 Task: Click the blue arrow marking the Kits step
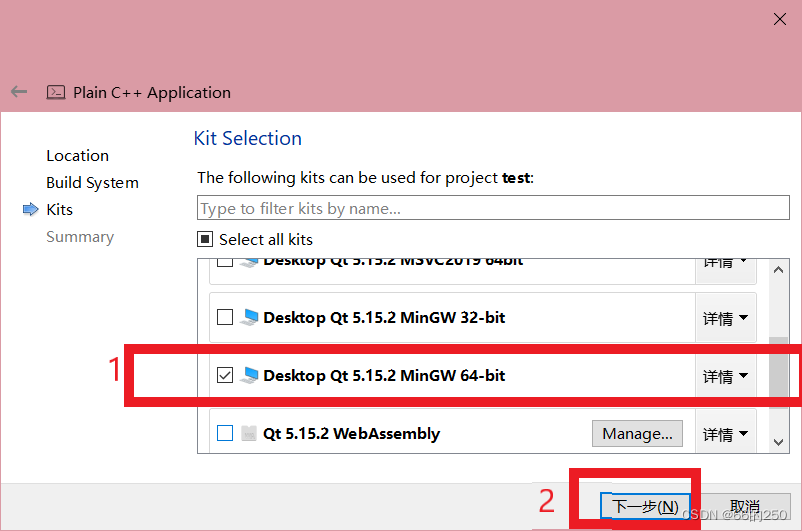tap(31, 209)
